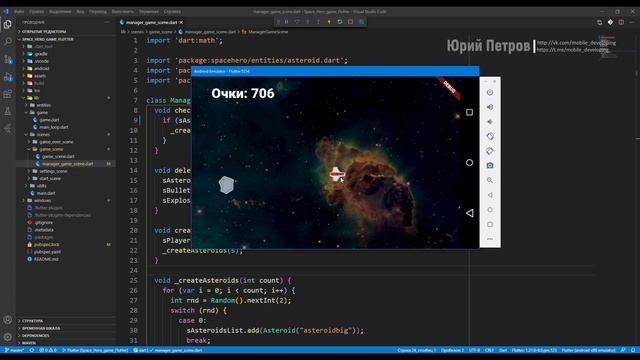Screen dimensions: 640x360
Task: Tap Android back triangle in game screen
Action: tap(469, 213)
